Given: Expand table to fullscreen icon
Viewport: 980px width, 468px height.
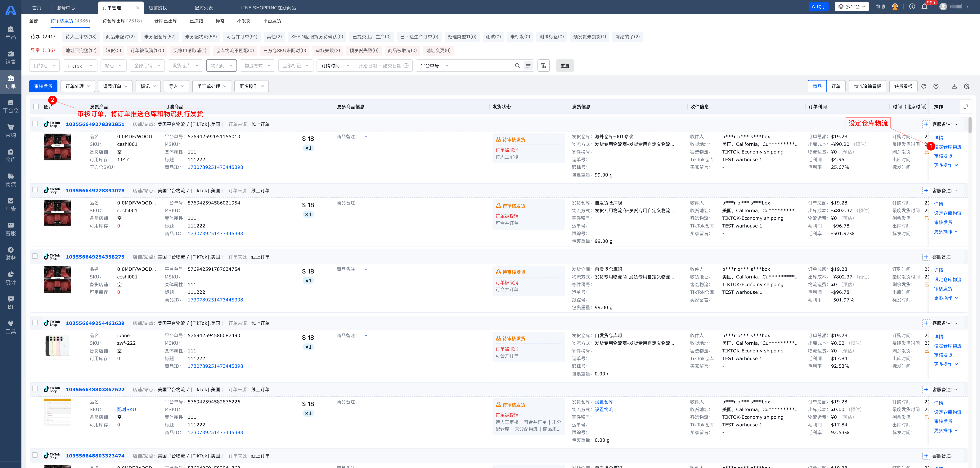Looking at the screenshot, I should pos(966,107).
